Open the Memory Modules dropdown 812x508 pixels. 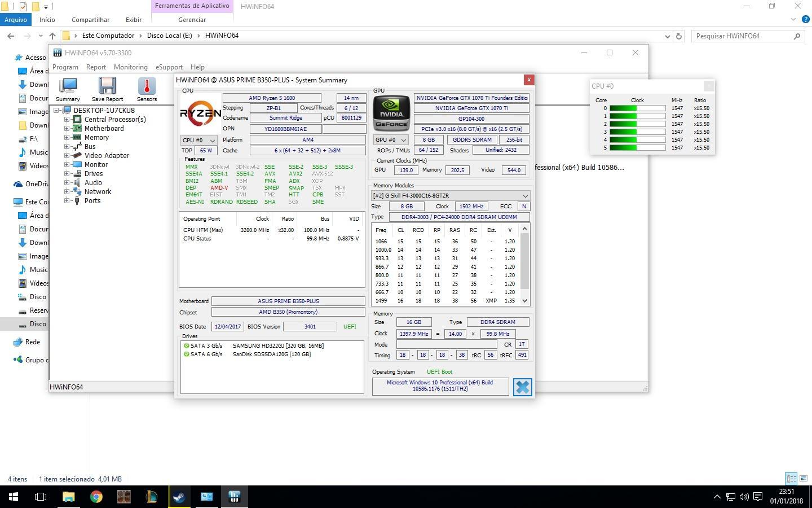tap(450, 196)
